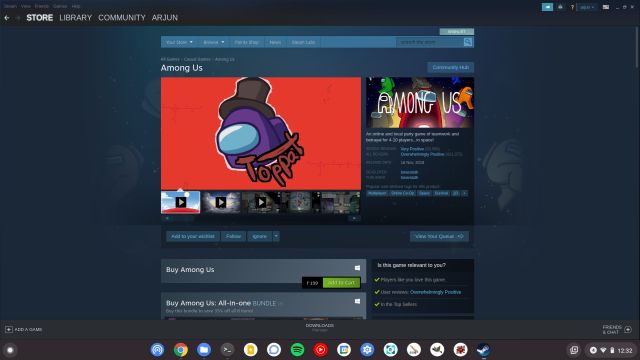Play the third video thumbnail

(261, 202)
